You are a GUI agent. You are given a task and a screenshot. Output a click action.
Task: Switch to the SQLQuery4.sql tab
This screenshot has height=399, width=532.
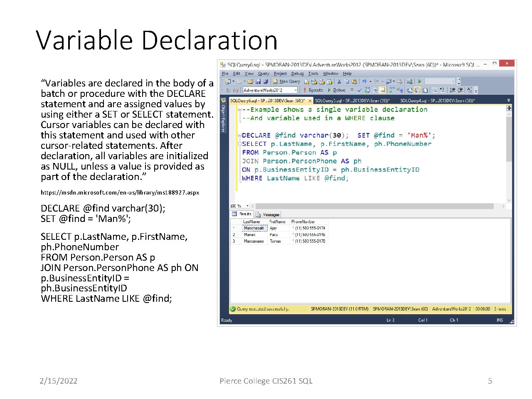click(x=438, y=101)
